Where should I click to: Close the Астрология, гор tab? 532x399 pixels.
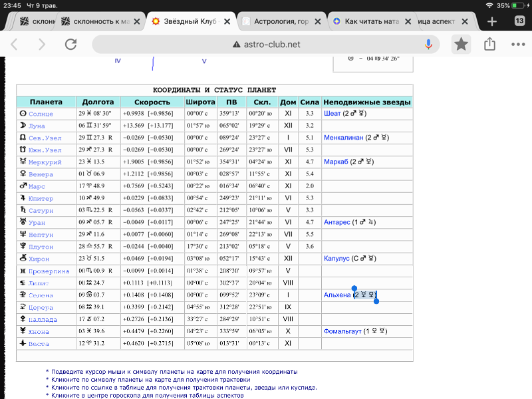(x=318, y=21)
